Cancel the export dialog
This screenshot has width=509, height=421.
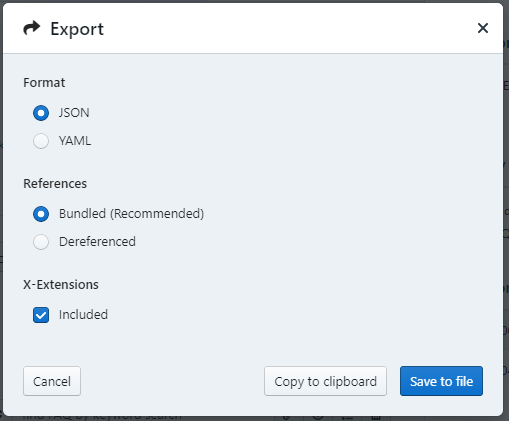(52, 381)
